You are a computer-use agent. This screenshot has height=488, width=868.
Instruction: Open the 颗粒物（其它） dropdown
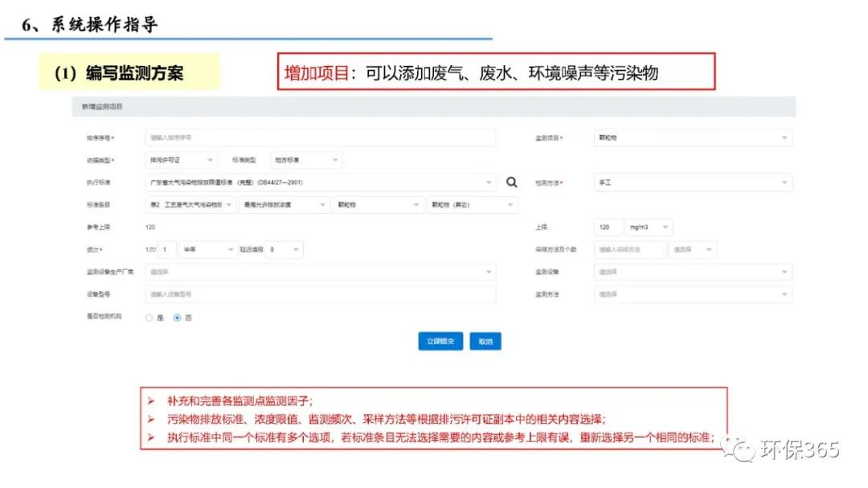point(472,205)
